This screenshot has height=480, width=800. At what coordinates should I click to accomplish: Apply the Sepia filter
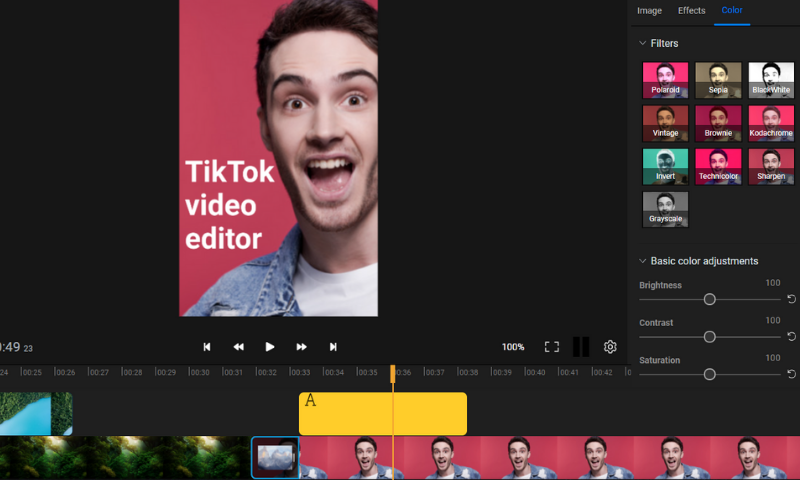pos(718,80)
